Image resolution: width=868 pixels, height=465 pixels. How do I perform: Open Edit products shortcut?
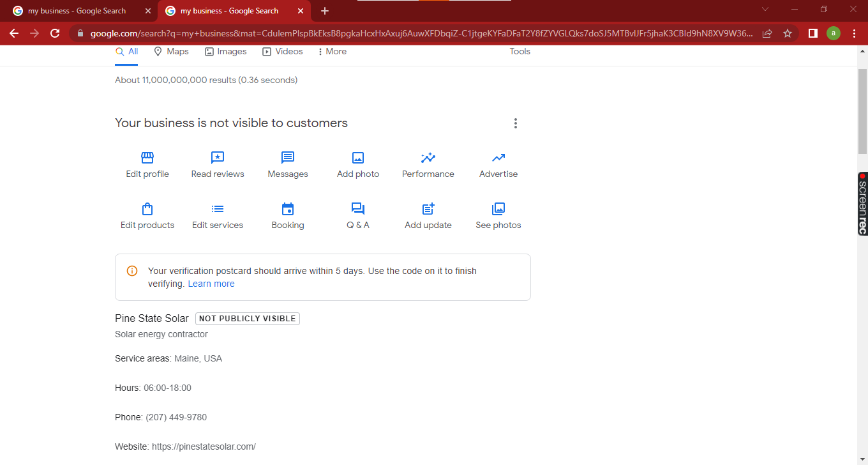147,216
